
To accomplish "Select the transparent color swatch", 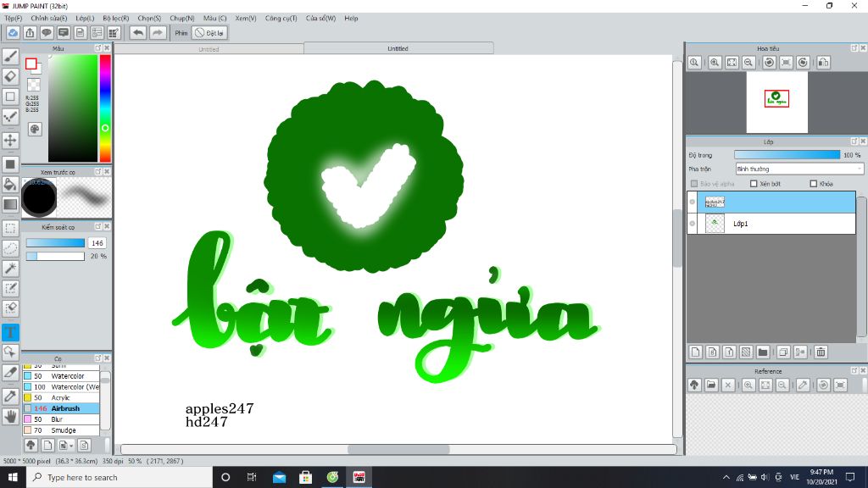I will click(34, 85).
